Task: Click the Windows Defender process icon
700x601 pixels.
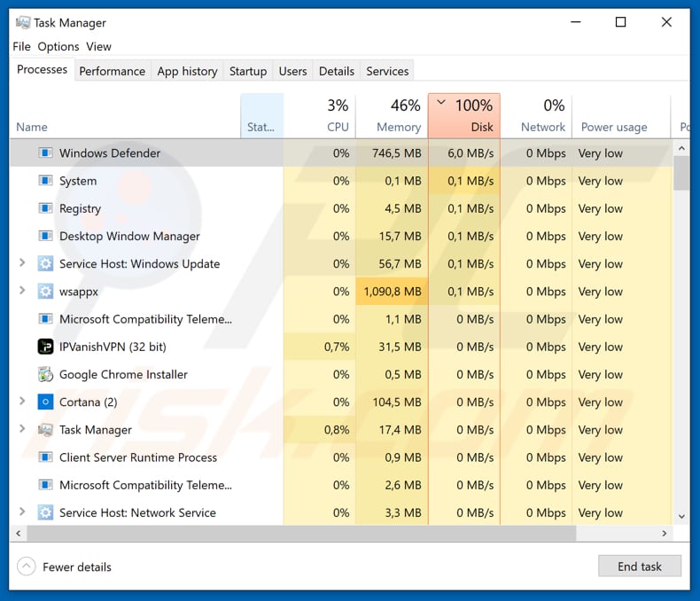Action: pos(45,153)
